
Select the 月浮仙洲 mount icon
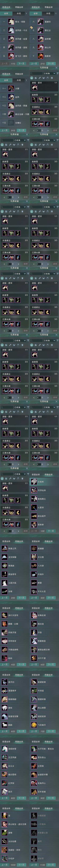pos(34,490)
